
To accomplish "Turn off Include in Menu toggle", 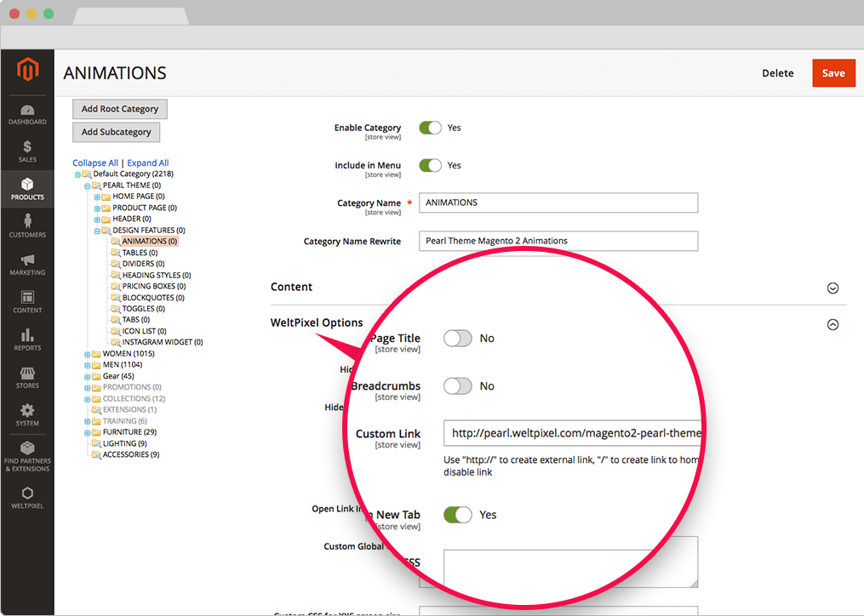I will (x=431, y=165).
